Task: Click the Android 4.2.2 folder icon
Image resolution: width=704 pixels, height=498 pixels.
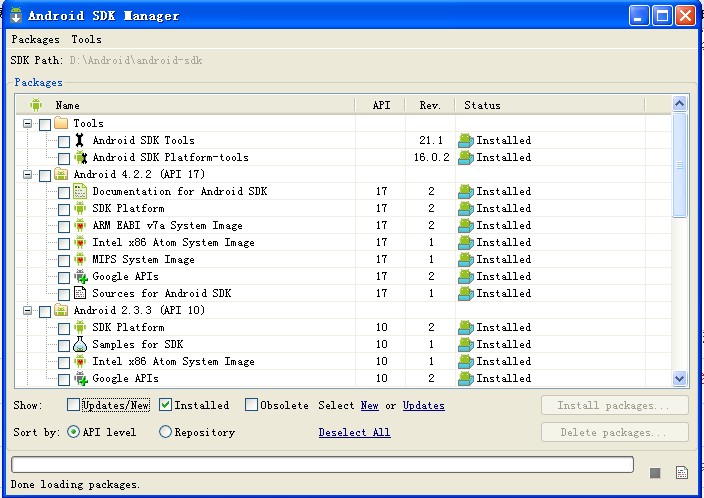Action: tap(61, 174)
